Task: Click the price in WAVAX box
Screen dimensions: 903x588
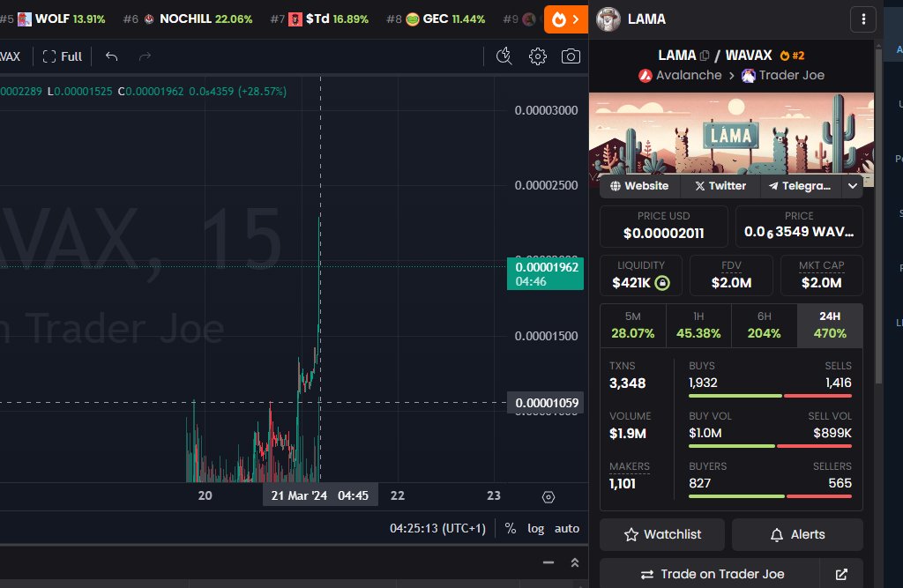Action: tap(799, 226)
